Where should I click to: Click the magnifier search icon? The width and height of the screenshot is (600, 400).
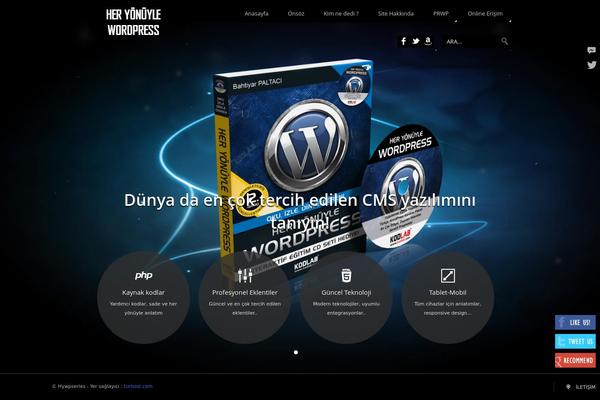coord(505,41)
